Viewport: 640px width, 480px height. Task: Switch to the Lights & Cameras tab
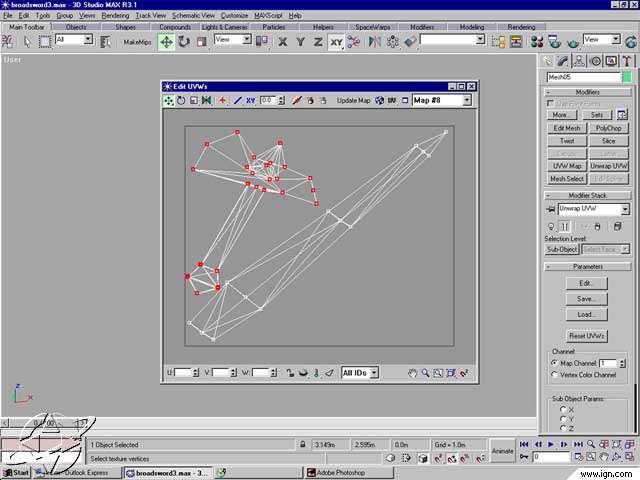click(224, 27)
